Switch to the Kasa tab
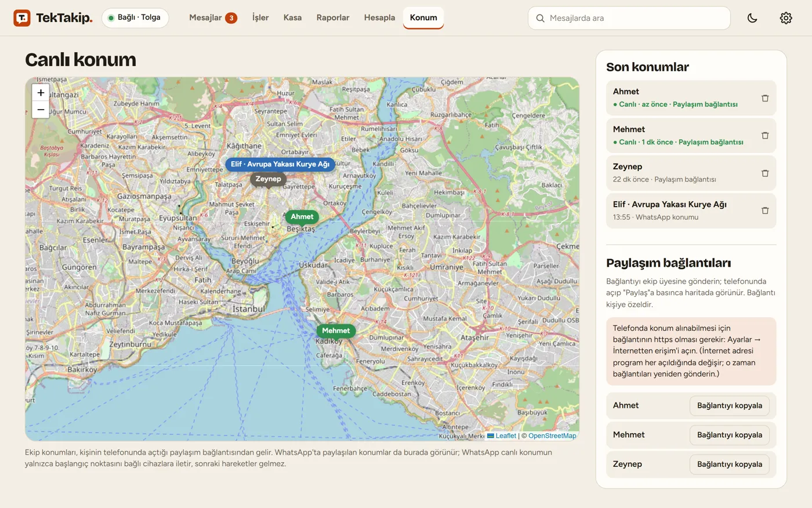 [292, 17]
